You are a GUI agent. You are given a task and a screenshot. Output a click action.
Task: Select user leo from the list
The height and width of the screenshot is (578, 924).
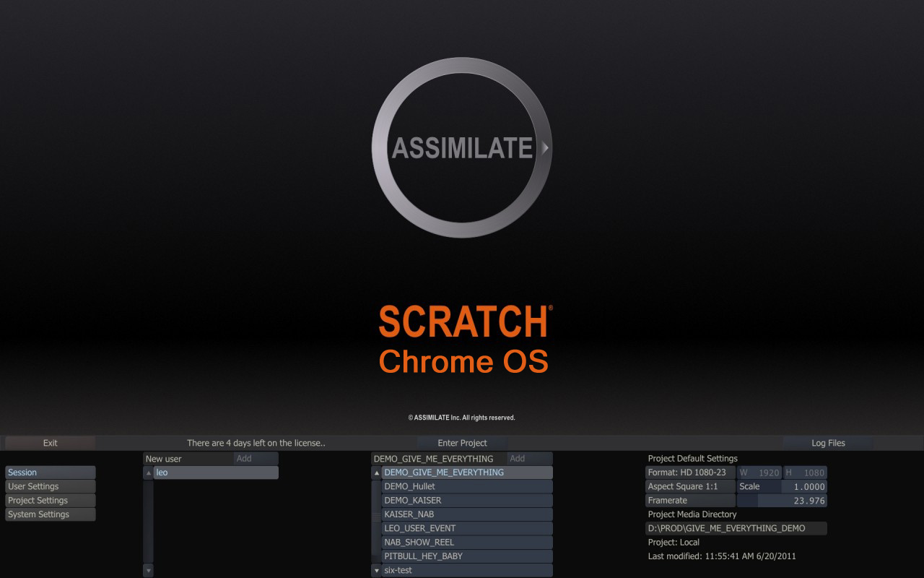(x=216, y=473)
